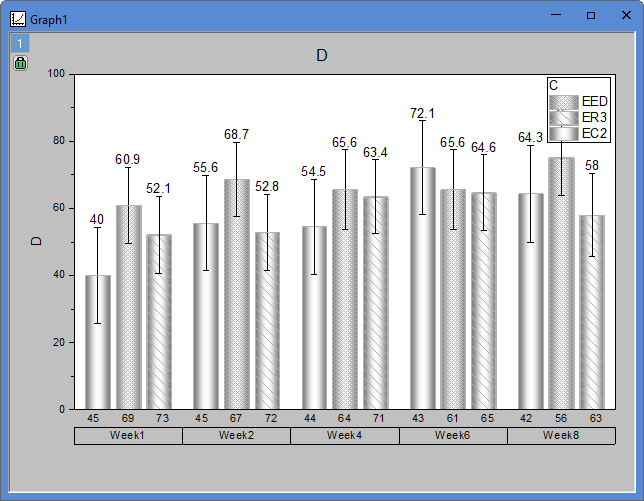The width and height of the screenshot is (644, 501).
Task: Select the EED legend label
Action: coord(594,101)
